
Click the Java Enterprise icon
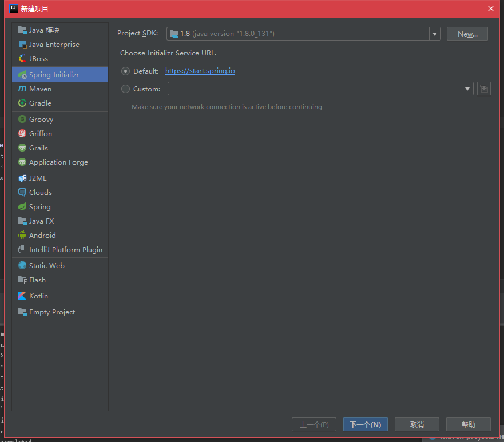[22, 45]
